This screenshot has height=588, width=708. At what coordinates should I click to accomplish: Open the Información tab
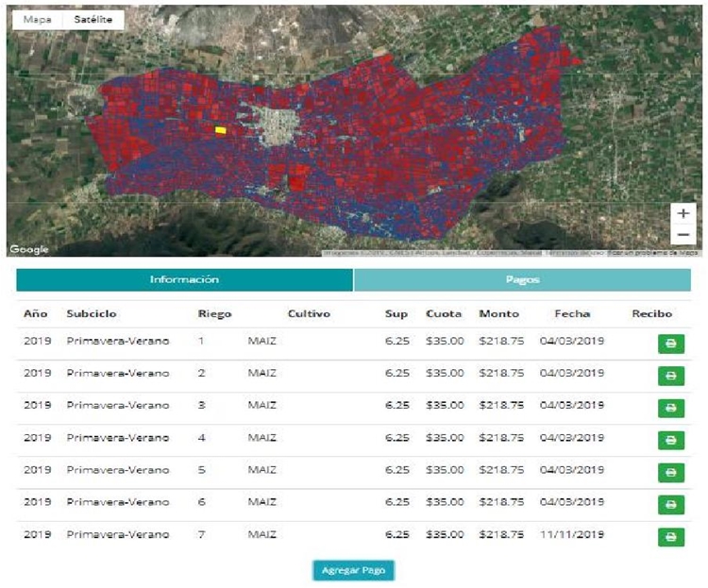pos(184,280)
